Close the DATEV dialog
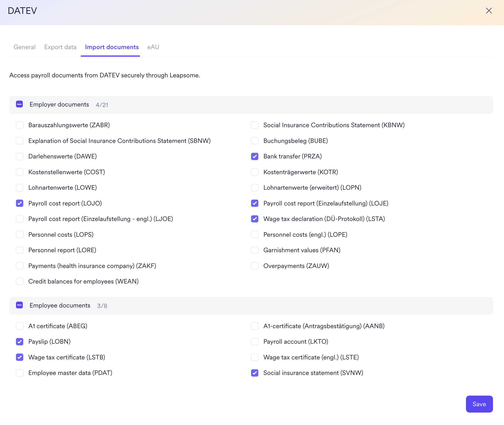The width and height of the screenshot is (504, 425). pyautogui.click(x=488, y=11)
